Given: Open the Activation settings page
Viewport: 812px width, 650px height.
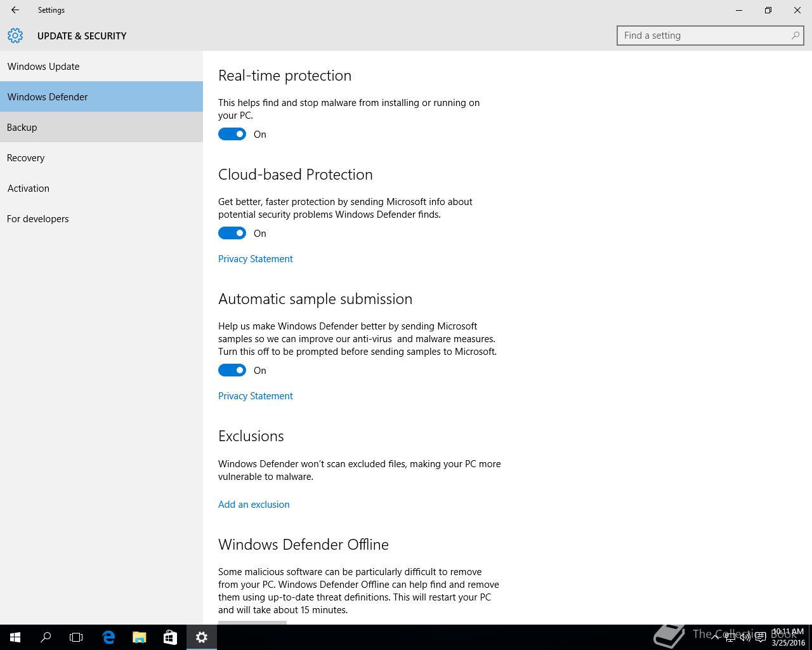Looking at the screenshot, I should point(101,188).
